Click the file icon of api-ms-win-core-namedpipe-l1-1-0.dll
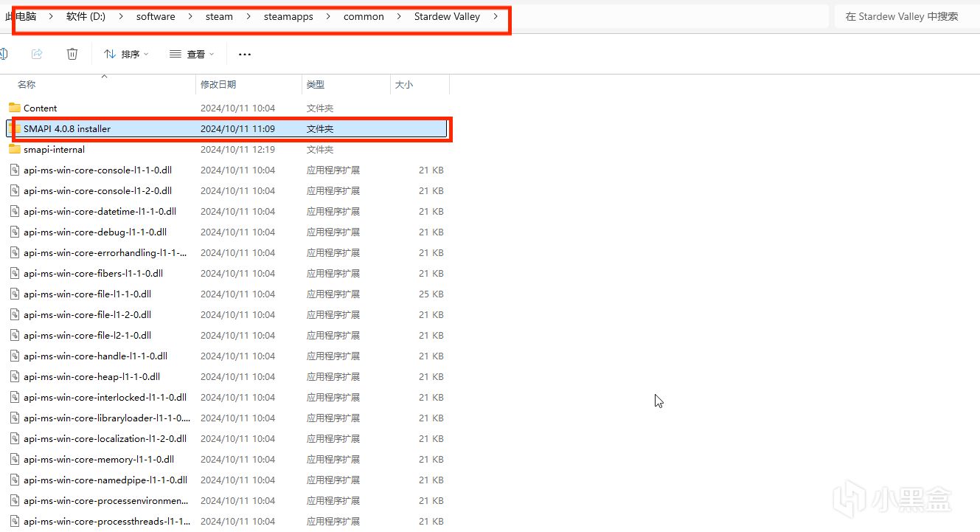 coord(15,480)
